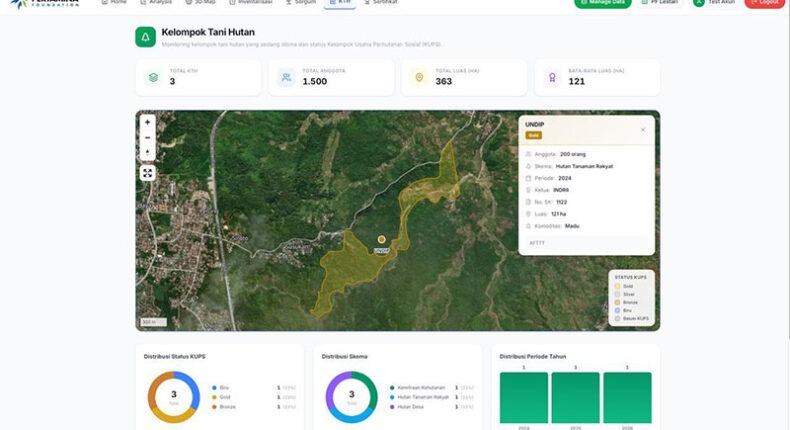Open the 3D Map nav tab
The width and height of the screenshot is (790, 430).
pos(201,2)
